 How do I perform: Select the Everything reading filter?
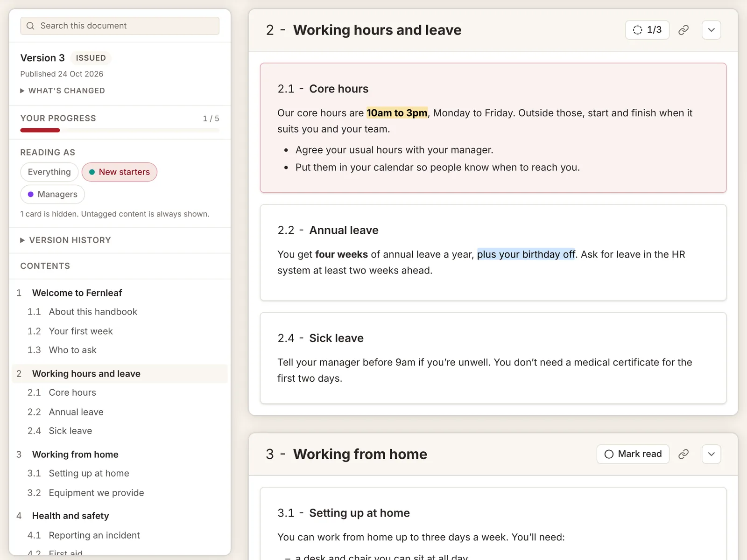point(49,172)
